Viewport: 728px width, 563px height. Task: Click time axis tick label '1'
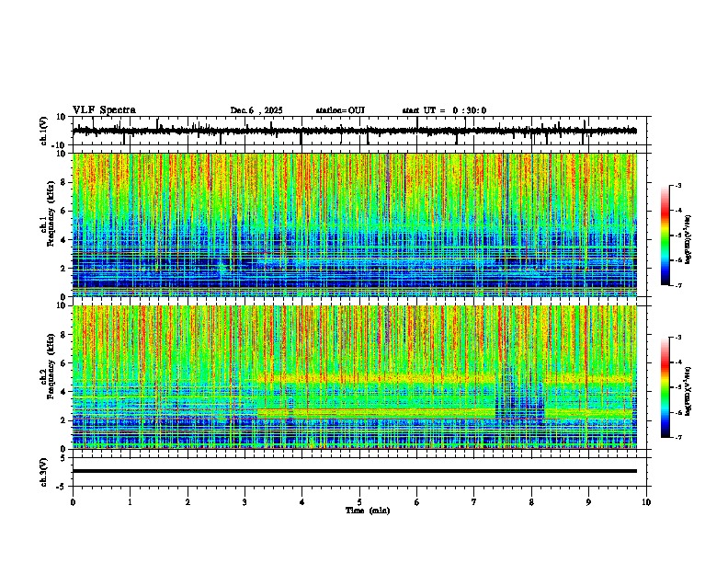tap(130, 502)
